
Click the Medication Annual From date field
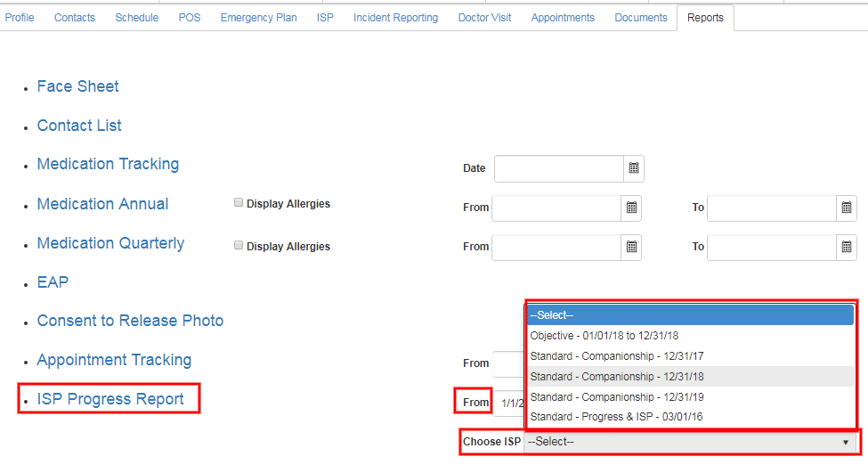click(556, 208)
